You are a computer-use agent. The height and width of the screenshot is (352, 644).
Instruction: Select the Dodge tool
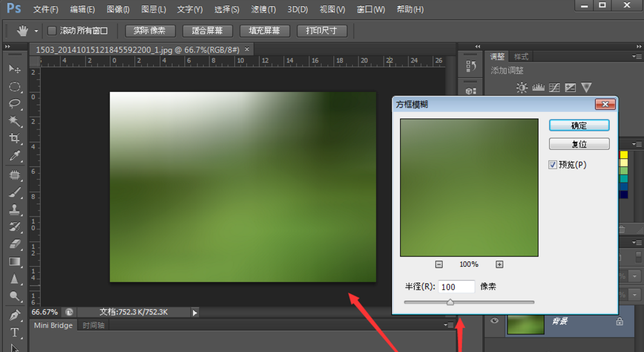click(15, 296)
